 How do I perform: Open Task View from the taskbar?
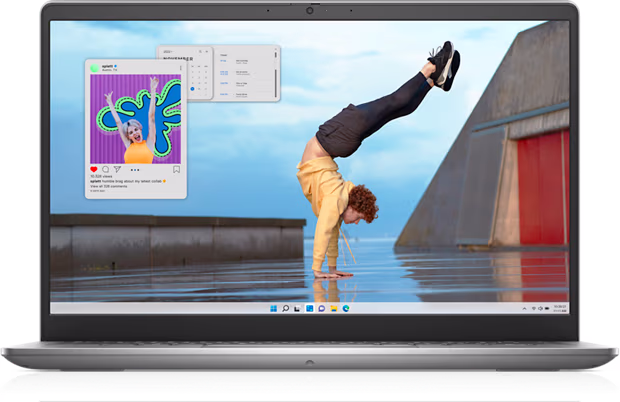click(x=297, y=309)
